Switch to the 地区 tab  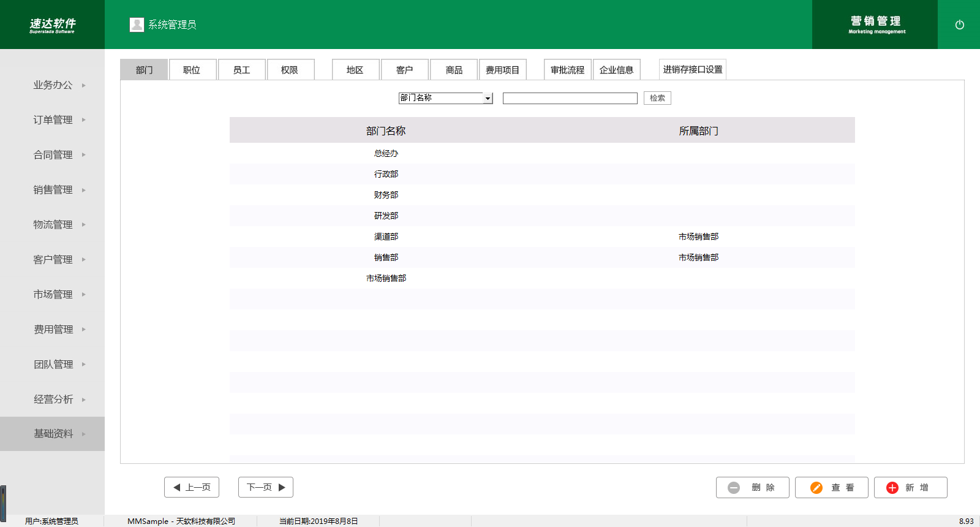355,70
